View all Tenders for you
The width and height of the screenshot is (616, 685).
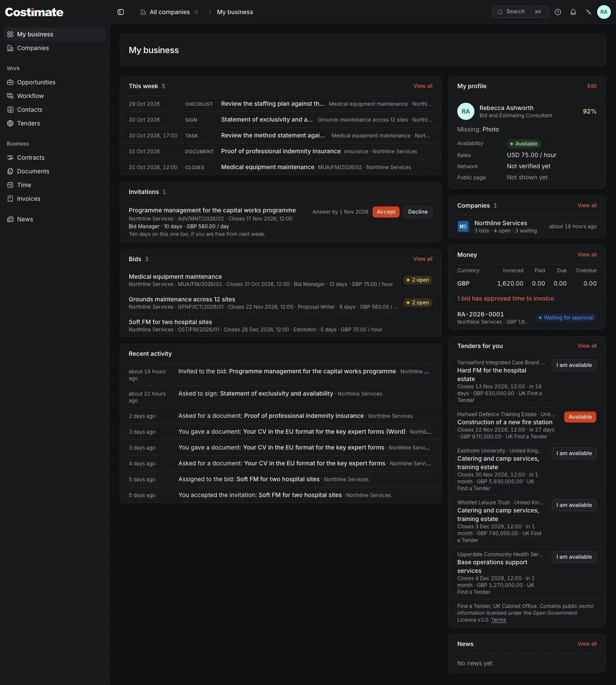587,346
